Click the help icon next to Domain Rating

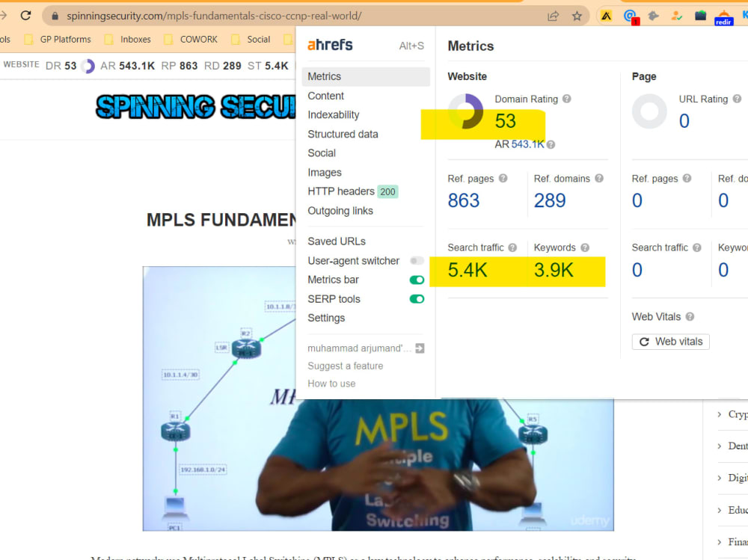tap(566, 99)
